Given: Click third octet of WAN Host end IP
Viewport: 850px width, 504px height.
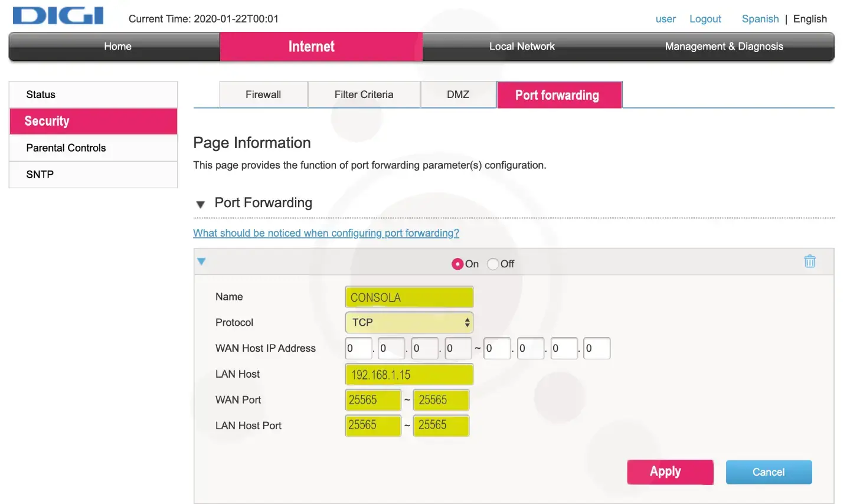Looking at the screenshot, I should click(x=564, y=348).
